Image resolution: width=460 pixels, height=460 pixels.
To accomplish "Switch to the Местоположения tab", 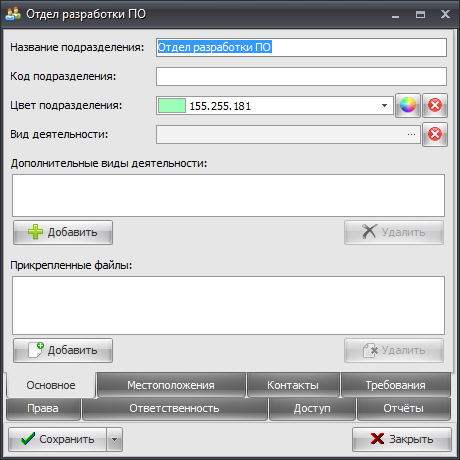I will coord(171,385).
